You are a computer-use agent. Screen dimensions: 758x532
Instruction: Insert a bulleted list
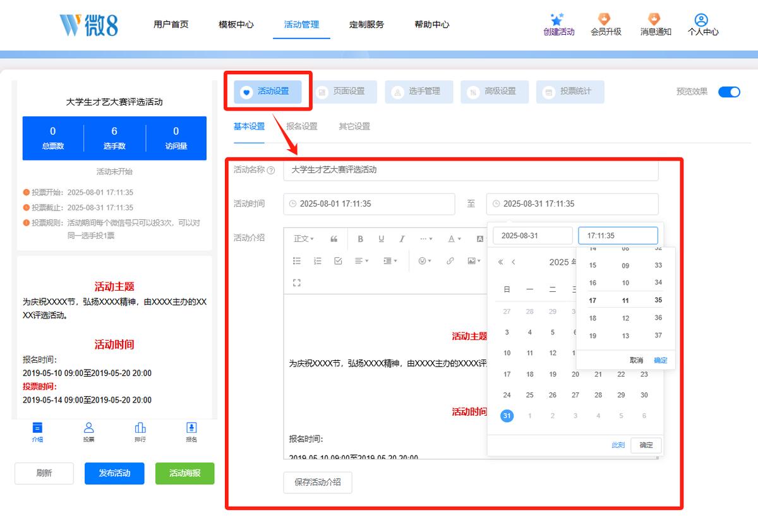297,261
